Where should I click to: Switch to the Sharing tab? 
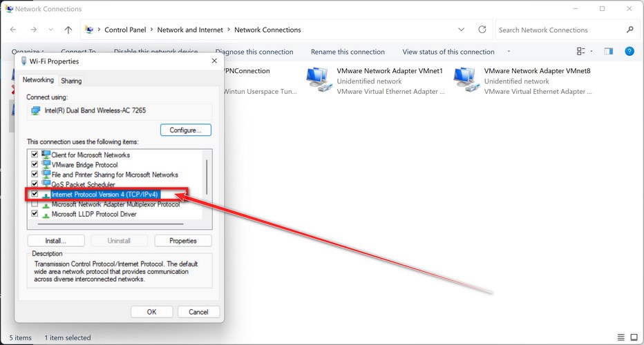pos(71,81)
